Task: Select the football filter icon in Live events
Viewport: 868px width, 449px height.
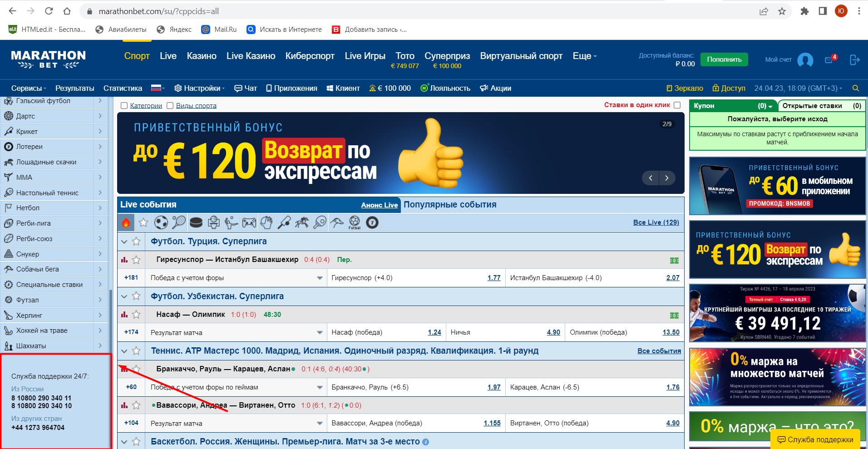Action: point(161,222)
